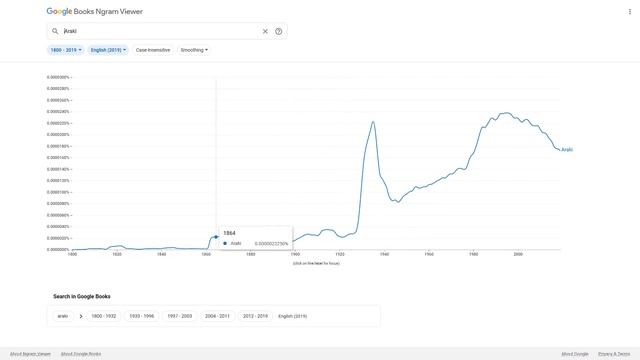Click the tooltip Araki percentage value

point(271,244)
